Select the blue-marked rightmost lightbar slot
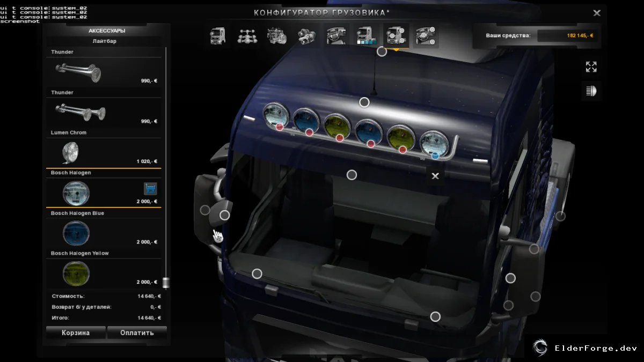Image resolution: width=644 pixels, height=362 pixels. pos(435,156)
